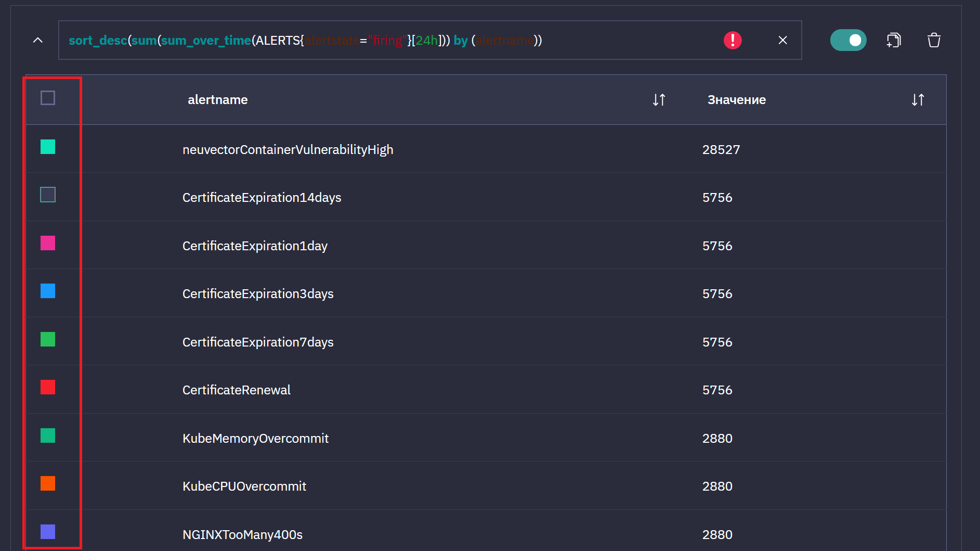Click the alertname column header
The width and height of the screenshot is (980, 551).
[217, 100]
